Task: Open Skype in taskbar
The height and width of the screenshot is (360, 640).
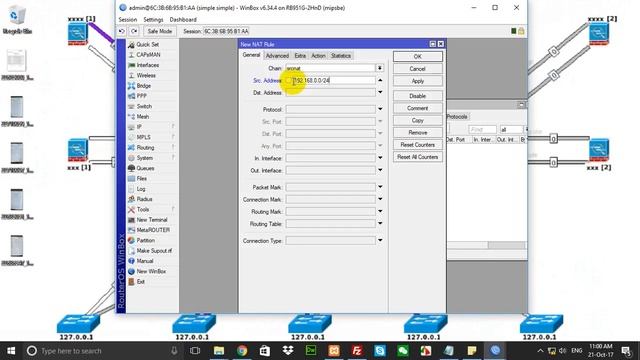Action: point(380,351)
